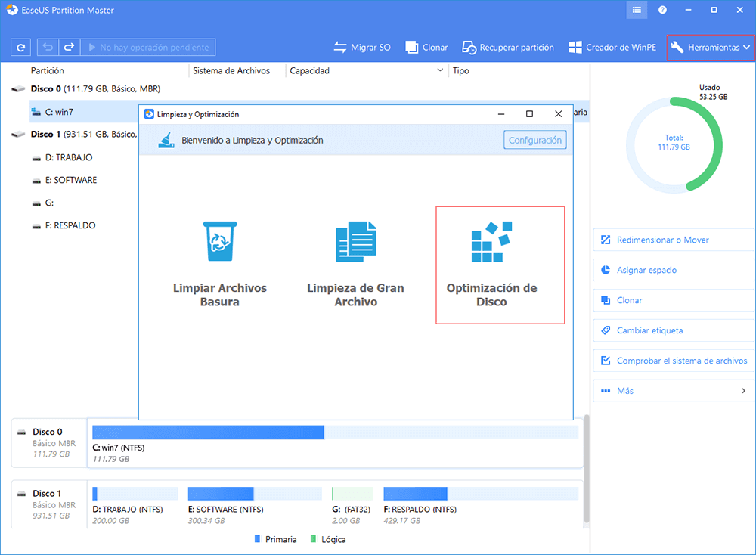Expand the Herramientas dropdown menu
756x555 pixels.
(x=711, y=47)
